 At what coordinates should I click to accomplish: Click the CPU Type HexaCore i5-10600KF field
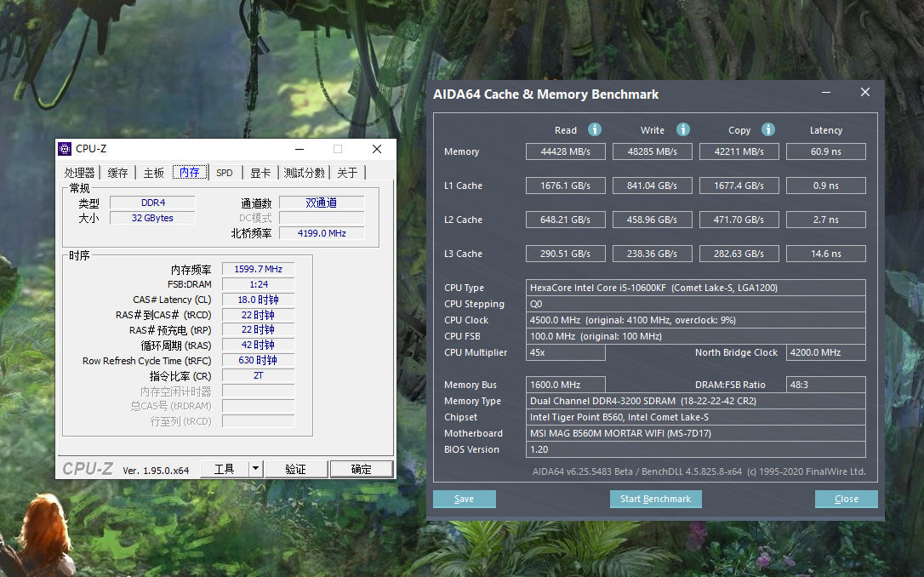click(696, 288)
